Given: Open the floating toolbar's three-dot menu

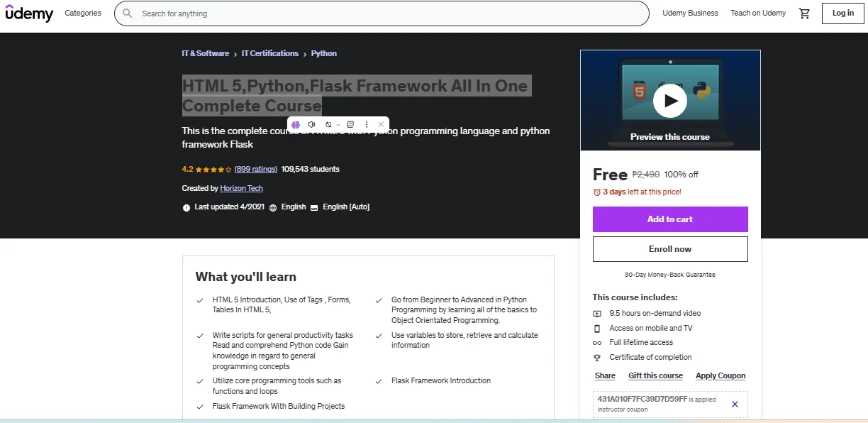Looking at the screenshot, I should click(367, 124).
